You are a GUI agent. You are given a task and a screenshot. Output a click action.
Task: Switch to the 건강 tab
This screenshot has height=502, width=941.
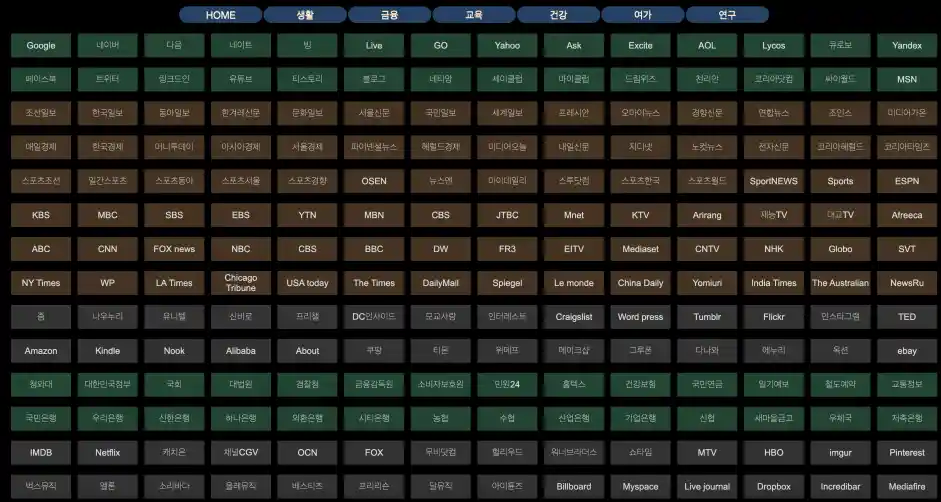point(558,15)
